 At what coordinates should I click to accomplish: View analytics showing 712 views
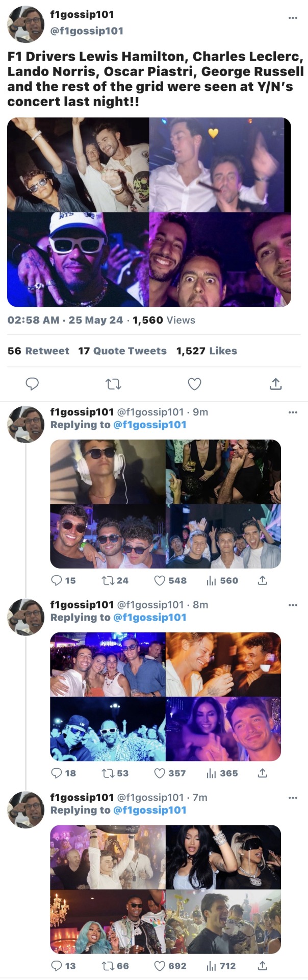[x=211, y=966]
